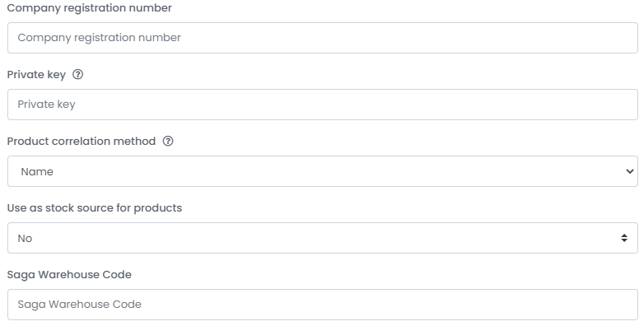
Task: Focus the Company registration number input field
Action: 322,38
